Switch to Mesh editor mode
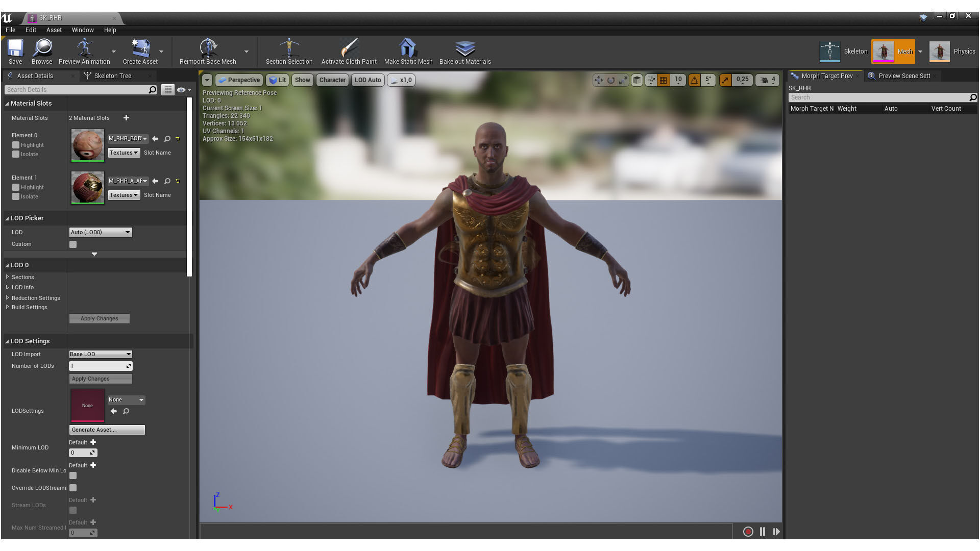The image size is (980, 551). point(893,52)
